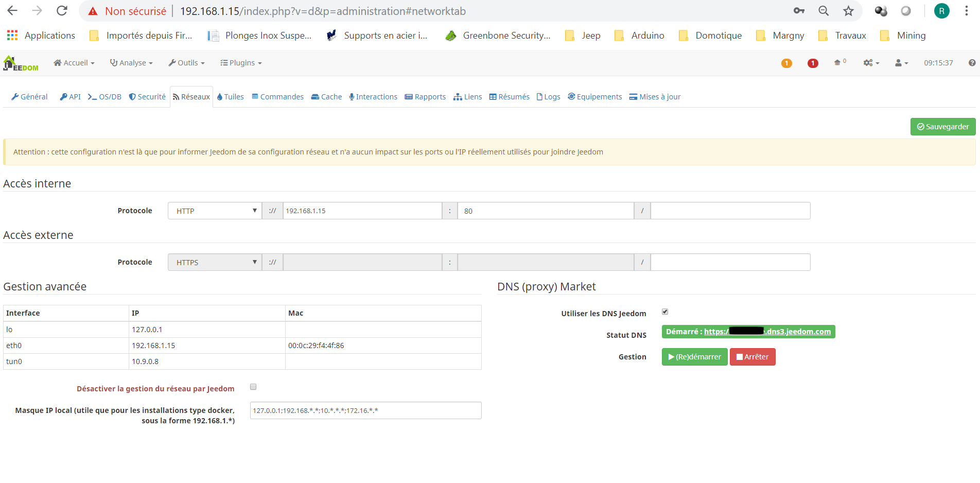Switch to the Cache tab

(x=326, y=97)
